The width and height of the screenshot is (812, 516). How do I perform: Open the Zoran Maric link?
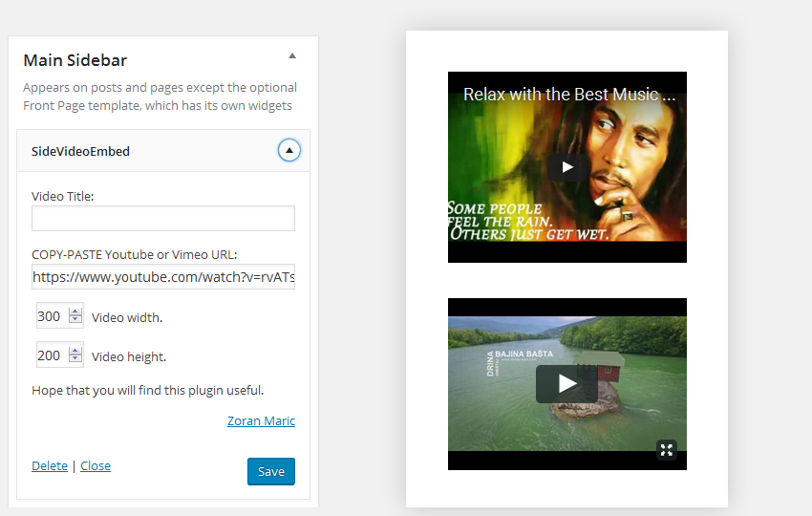click(261, 420)
